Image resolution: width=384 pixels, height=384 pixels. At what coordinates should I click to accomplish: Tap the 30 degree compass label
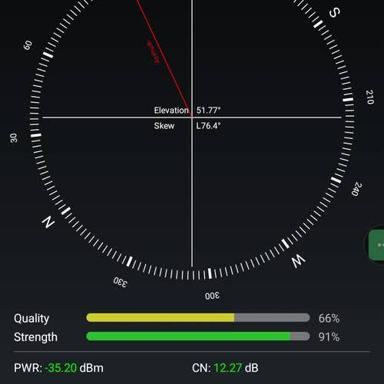[x=13, y=138]
